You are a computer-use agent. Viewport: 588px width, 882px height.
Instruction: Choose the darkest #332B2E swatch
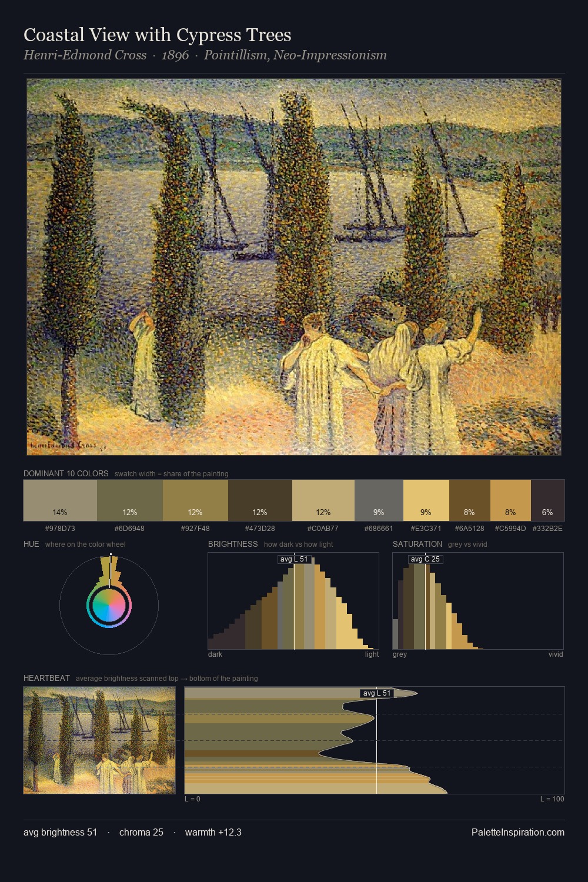point(547,500)
